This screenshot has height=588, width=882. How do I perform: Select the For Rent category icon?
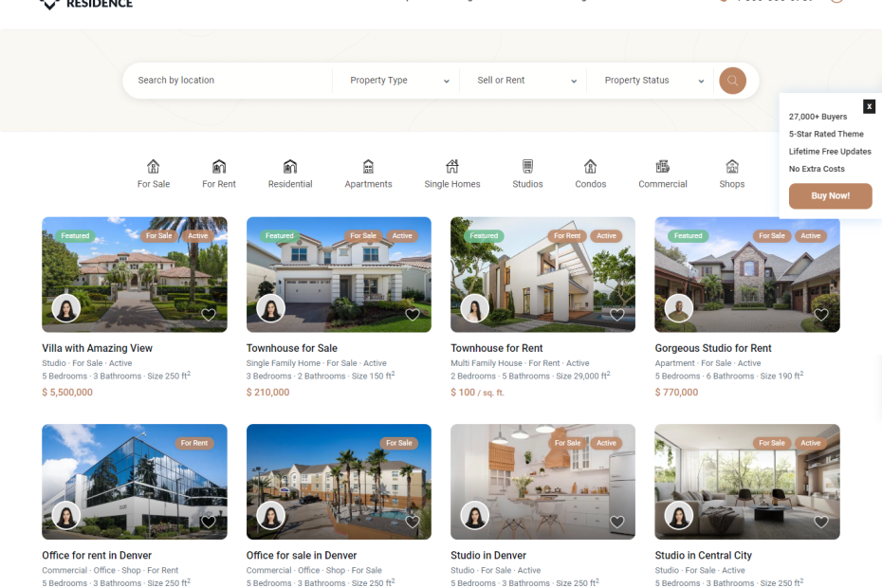pos(219,167)
